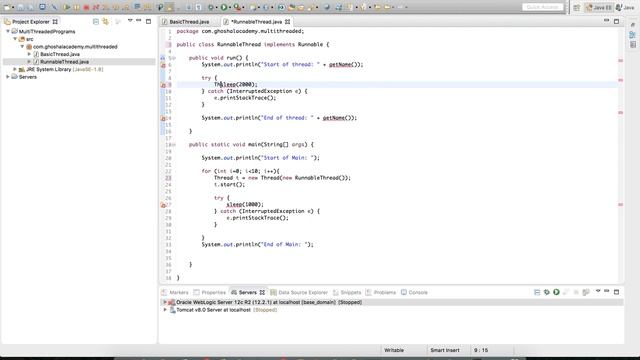Open the BasicThread.java editor tab
This screenshot has width=640, height=360.
click(x=189, y=22)
